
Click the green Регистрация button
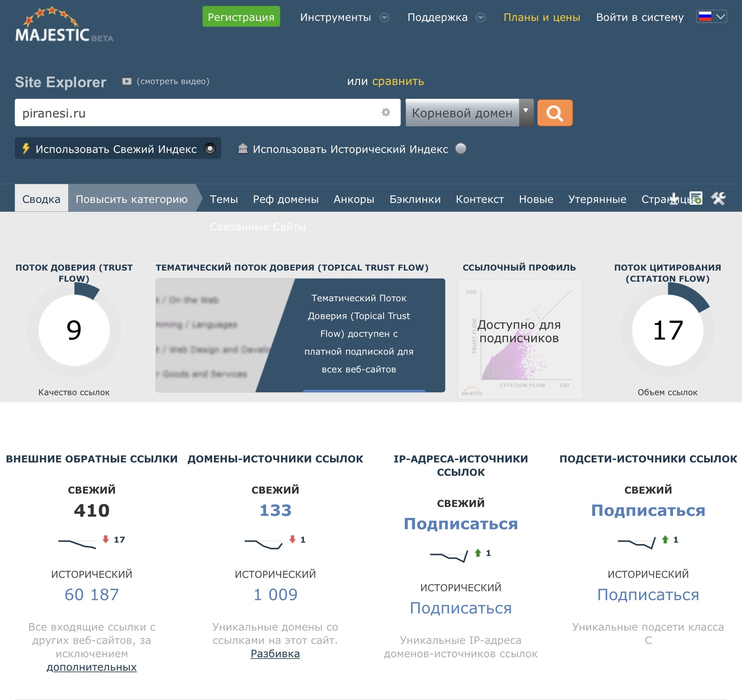click(x=241, y=17)
